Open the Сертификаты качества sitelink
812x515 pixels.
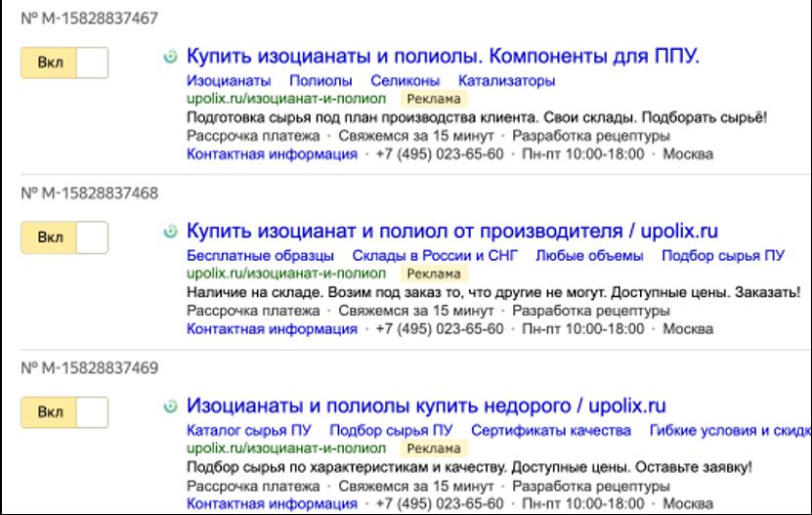(x=551, y=431)
